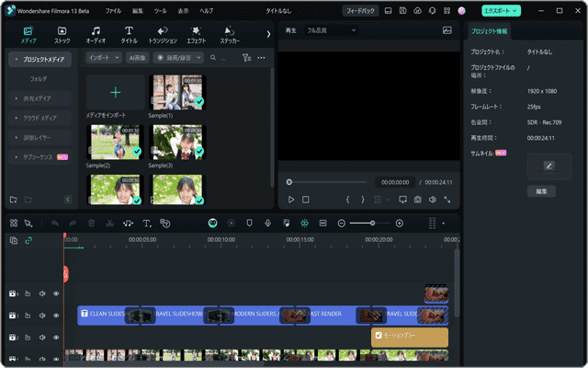588x368 pixels.
Task: Toggle the timeline link icon
Action: click(x=28, y=241)
